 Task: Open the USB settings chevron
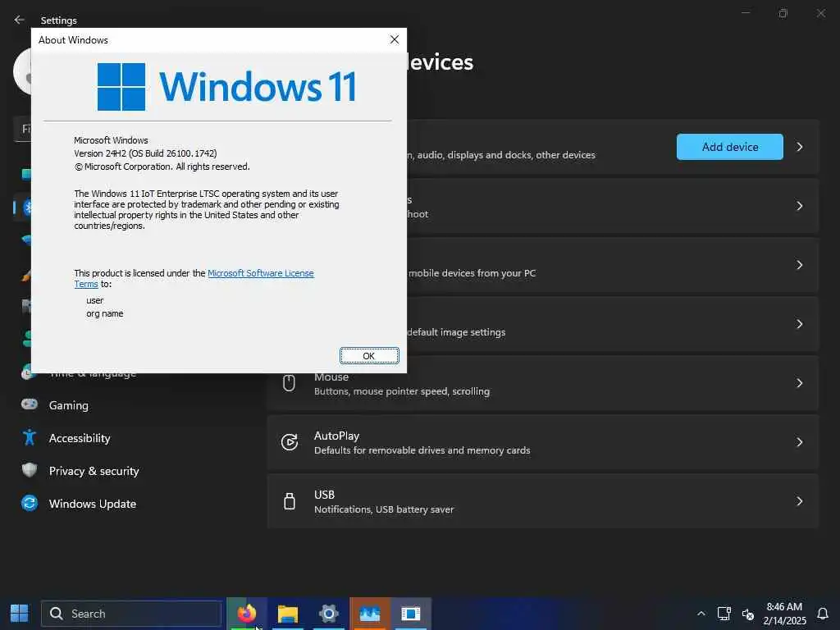point(799,501)
